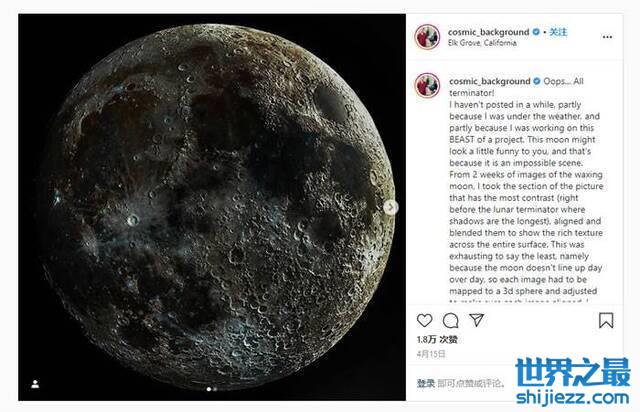Save post with bookmark icon
The height and width of the screenshot is (412, 640).
[x=606, y=321]
